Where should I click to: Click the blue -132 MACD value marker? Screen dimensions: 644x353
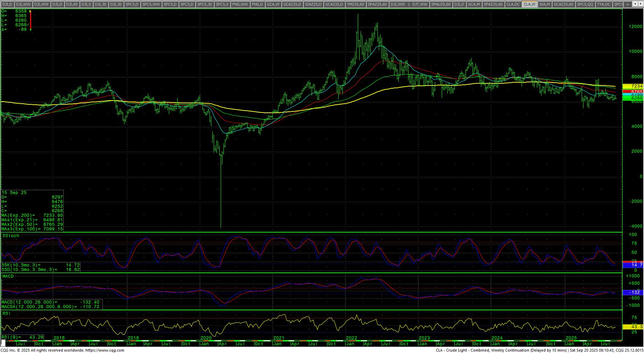point(633,292)
